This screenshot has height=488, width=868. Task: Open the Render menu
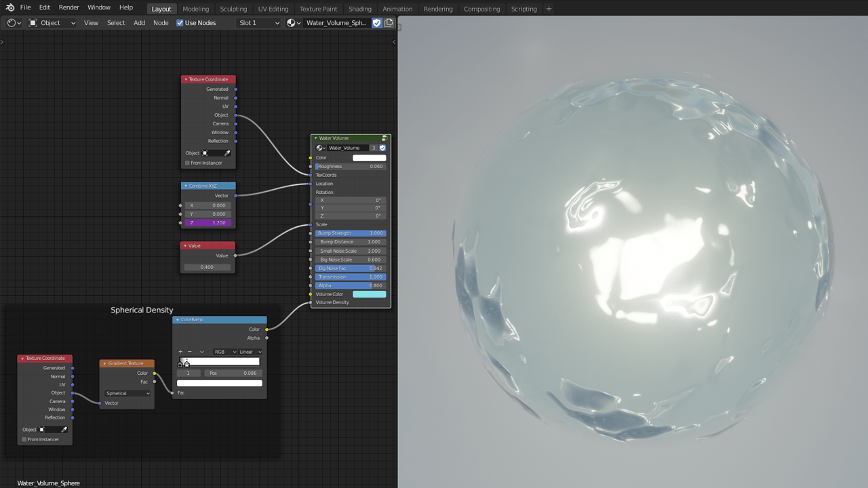(x=68, y=7)
